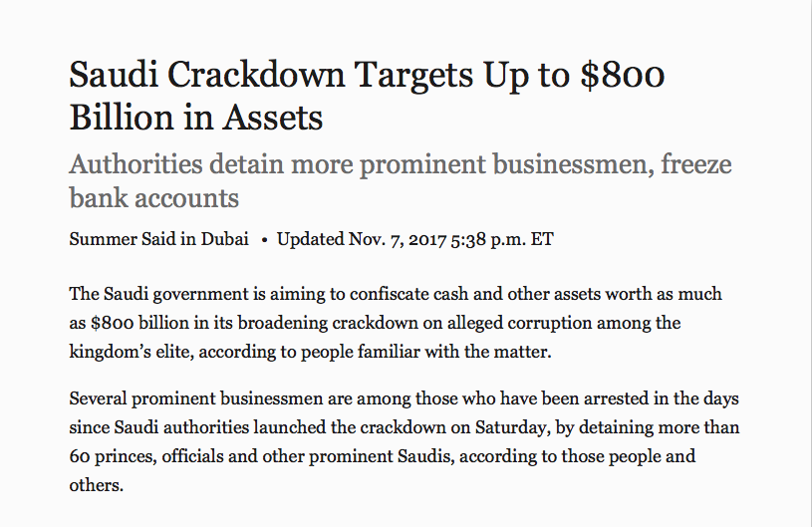Image resolution: width=812 pixels, height=527 pixels.
Task: Click the headline 'Saudi Crackdown Targets Up to $800'
Action: click(x=367, y=76)
